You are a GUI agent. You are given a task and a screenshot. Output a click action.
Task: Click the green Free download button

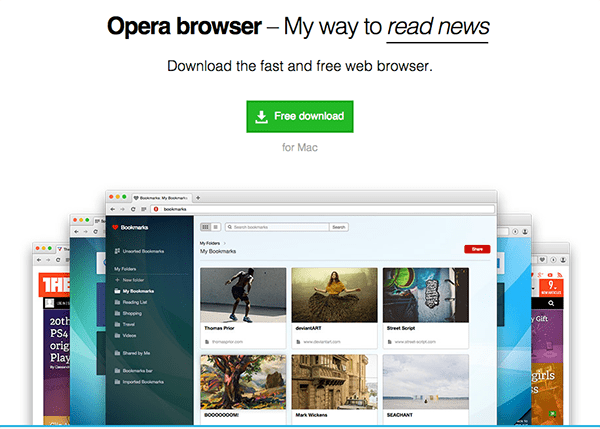300,116
